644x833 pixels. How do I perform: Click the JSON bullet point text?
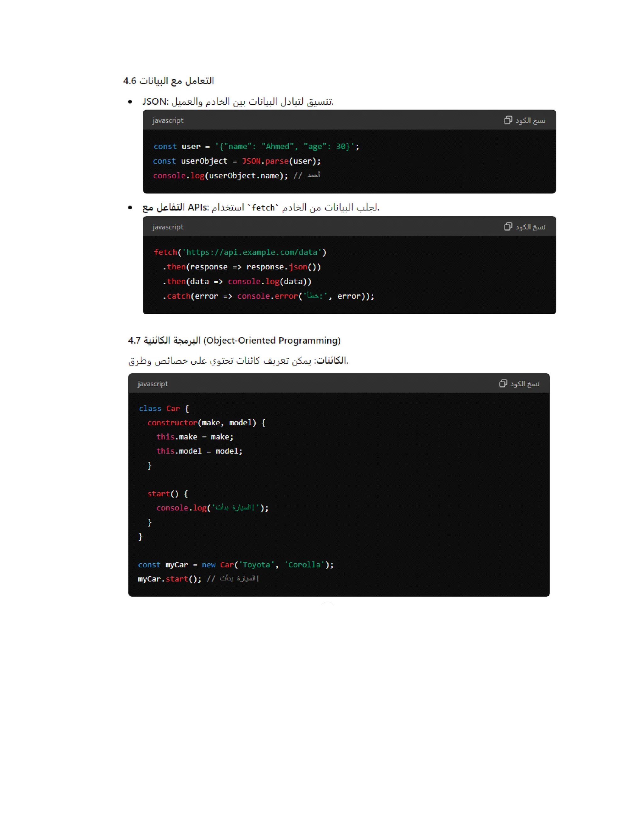(x=238, y=102)
